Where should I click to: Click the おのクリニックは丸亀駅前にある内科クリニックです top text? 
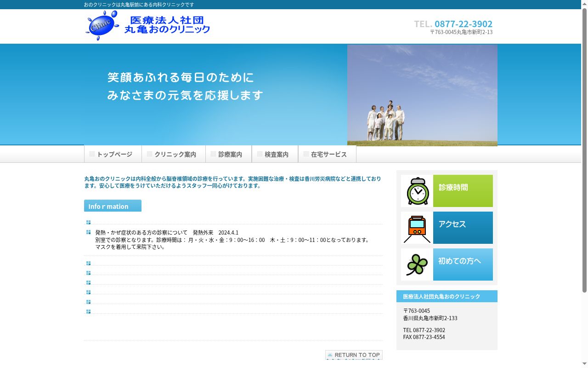pyautogui.click(x=139, y=5)
